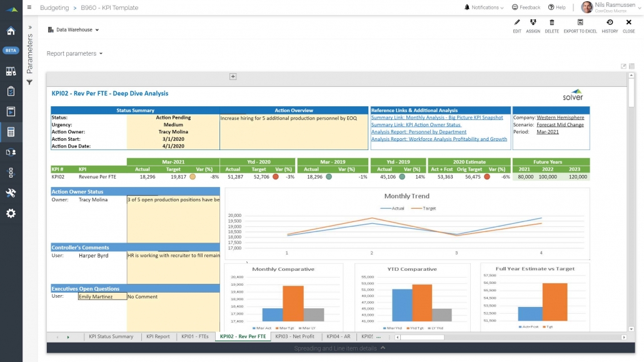Click the Emily Martinez user cell
Screen dimensions: 644x362
103,297
